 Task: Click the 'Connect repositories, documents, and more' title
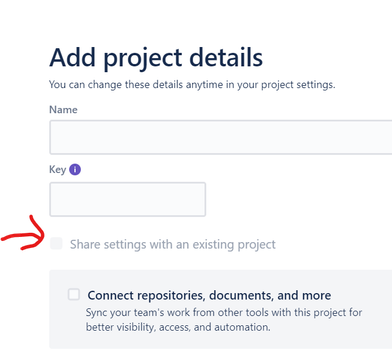[x=209, y=295]
